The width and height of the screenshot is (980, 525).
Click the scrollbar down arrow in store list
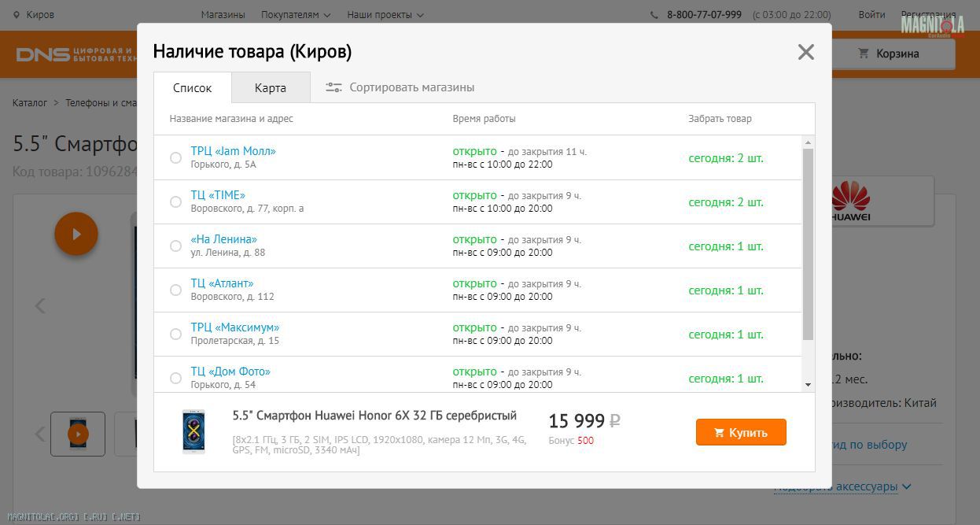(x=808, y=385)
